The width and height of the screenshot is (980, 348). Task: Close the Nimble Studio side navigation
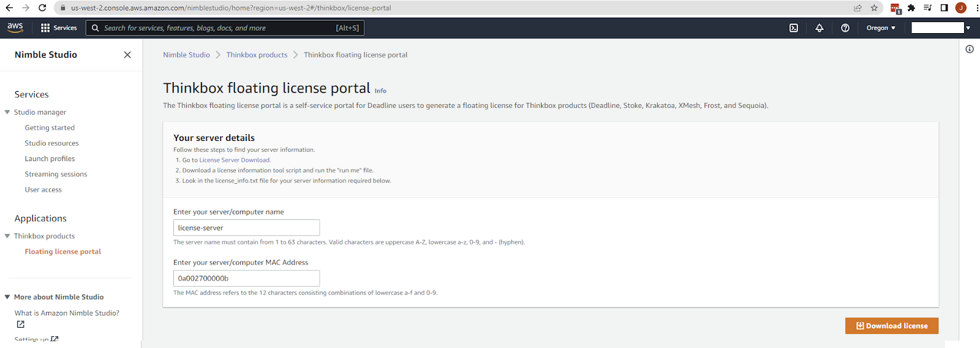tap(127, 55)
